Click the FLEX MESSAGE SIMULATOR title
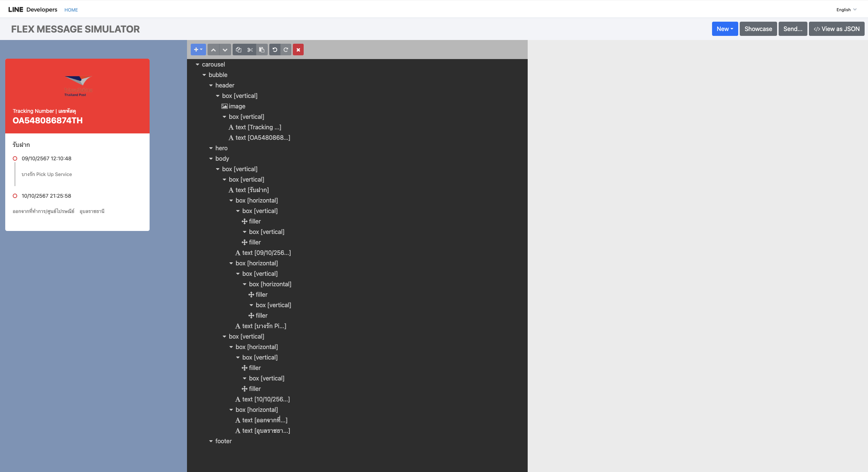 [76, 29]
